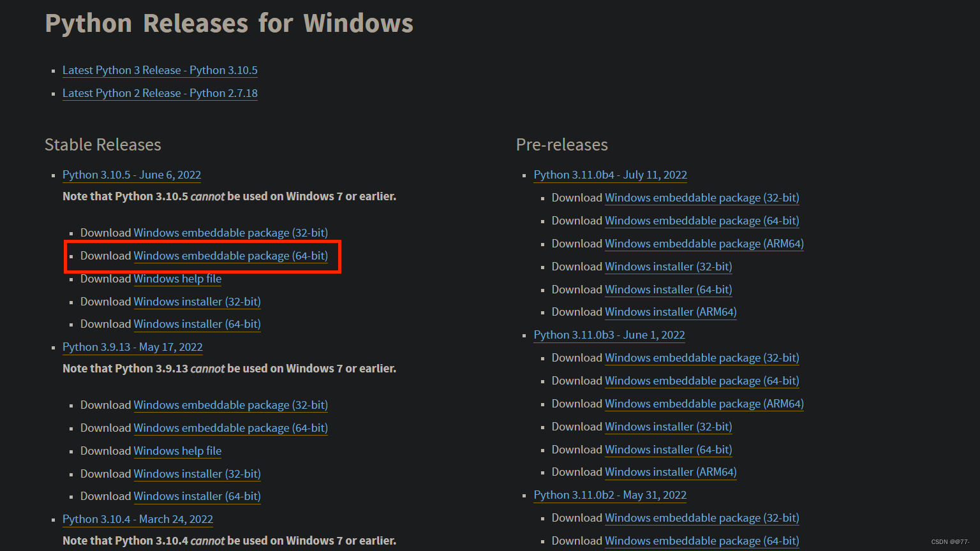Viewport: 980px width, 551px height.
Task: Open Latest Python 2 Release - Python 2.7.18 link
Action: click(x=160, y=93)
